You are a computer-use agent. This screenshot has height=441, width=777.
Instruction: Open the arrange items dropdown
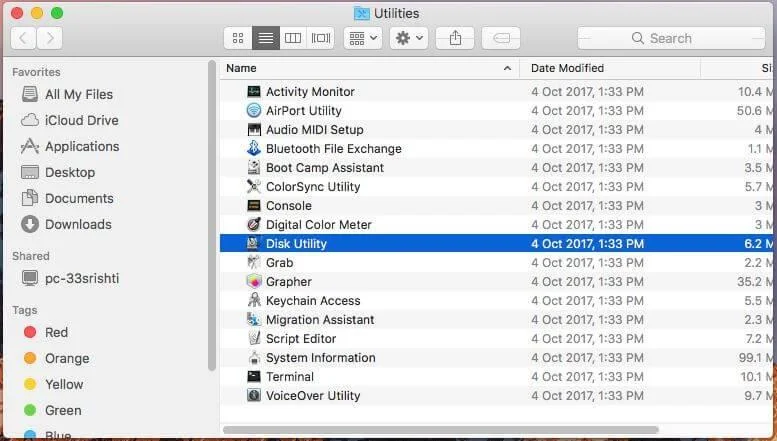(x=363, y=38)
